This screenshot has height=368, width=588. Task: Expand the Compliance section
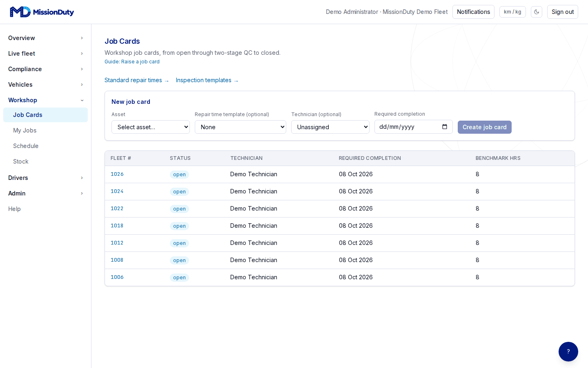[x=45, y=69]
